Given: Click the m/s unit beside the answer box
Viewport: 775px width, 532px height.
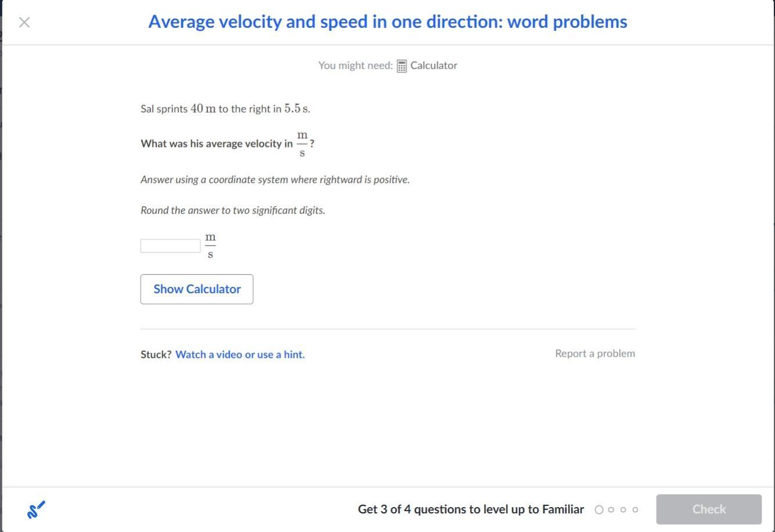Looking at the screenshot, I should point(210,246).
